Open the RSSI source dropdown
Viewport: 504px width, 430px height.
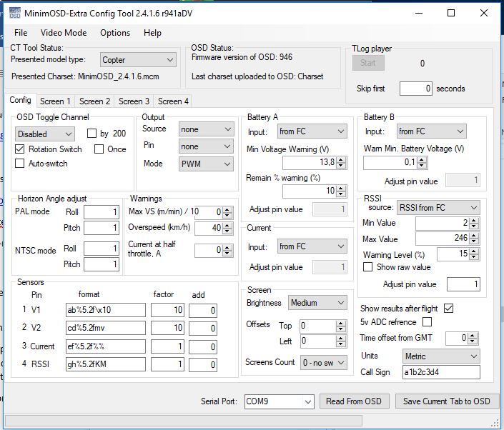click(438, 208)
